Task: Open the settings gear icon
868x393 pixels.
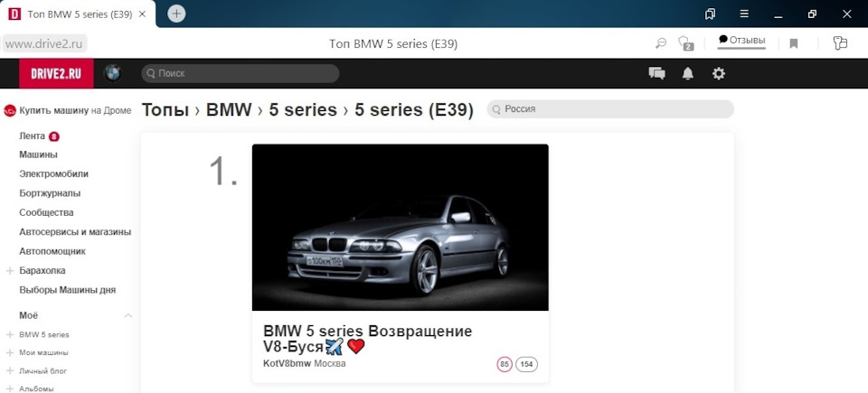Action: click(719, 73)
